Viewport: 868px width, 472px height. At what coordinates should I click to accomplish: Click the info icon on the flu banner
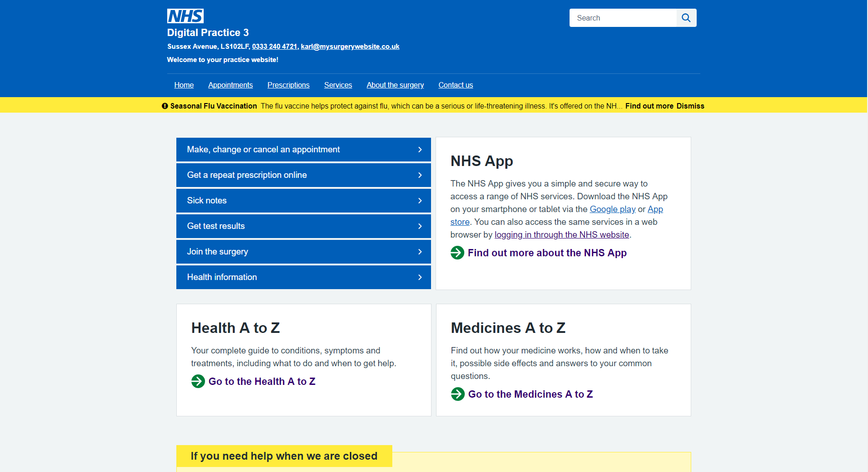(x=165, y=106)
